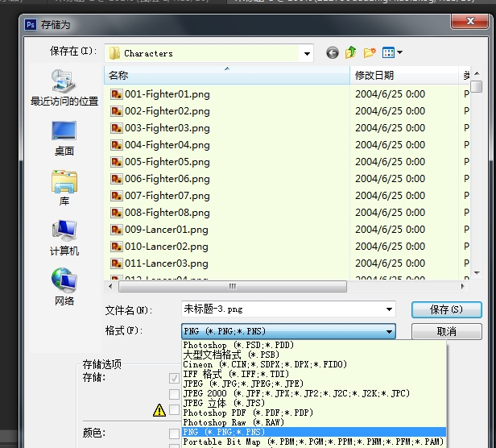Click the Back navigation arrow icon

[x=332, y=52]
